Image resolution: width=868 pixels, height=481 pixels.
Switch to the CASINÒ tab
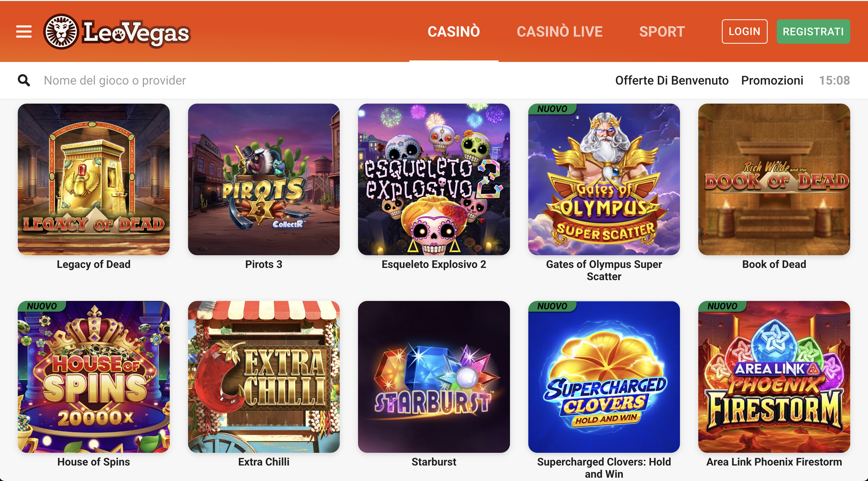click(x=454, y=31)
